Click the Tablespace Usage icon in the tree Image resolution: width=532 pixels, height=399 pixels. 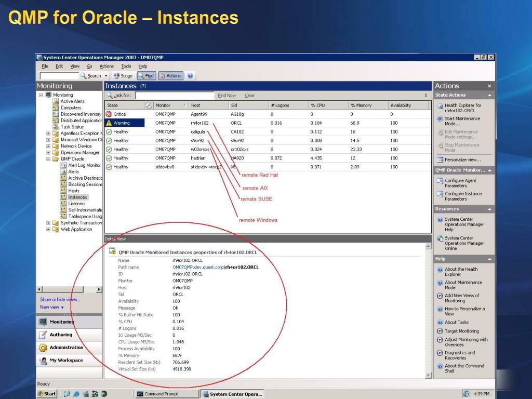(x=63, y=217)
